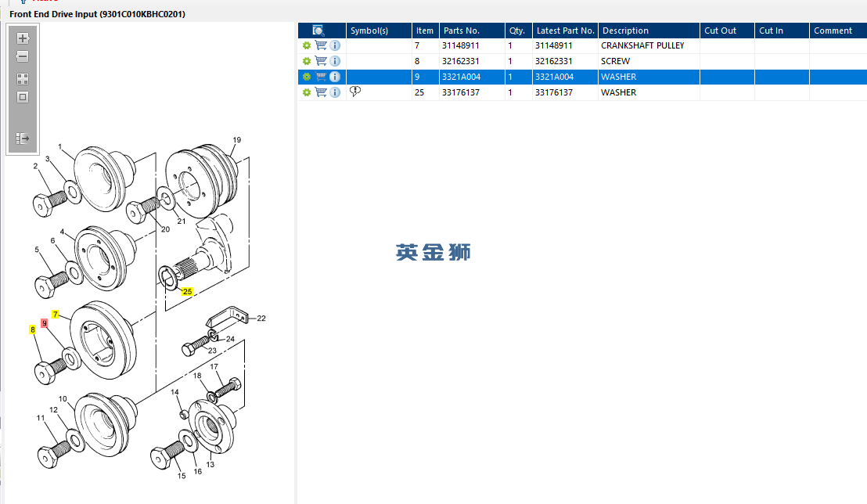The image size is (867, 504).
Task: Click the Item column header
Action: click(425, 31)
